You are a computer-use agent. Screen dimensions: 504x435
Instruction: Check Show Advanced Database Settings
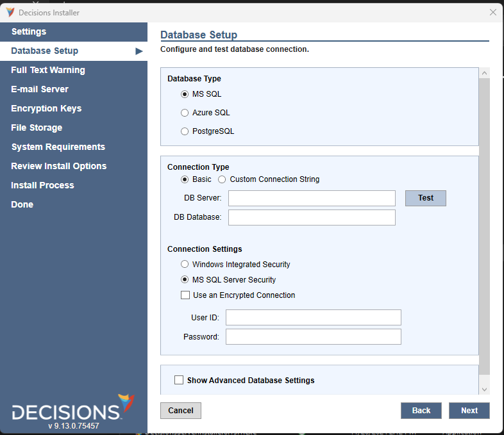179,380
